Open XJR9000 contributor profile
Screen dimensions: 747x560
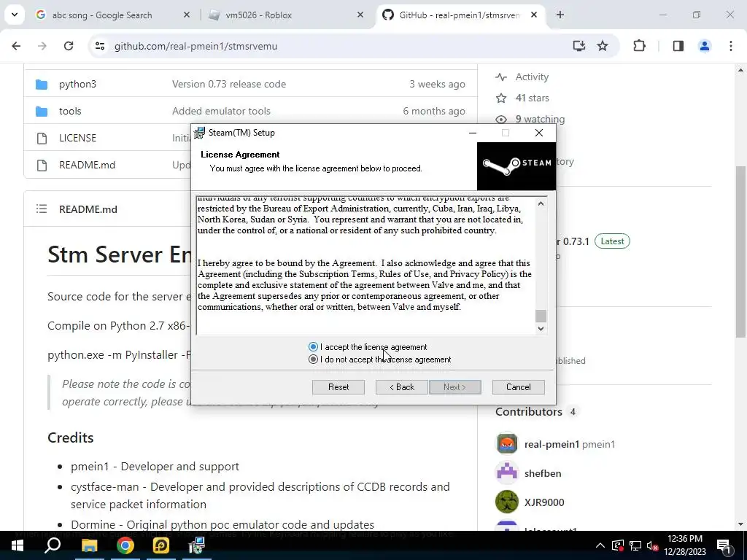point(544,502)
